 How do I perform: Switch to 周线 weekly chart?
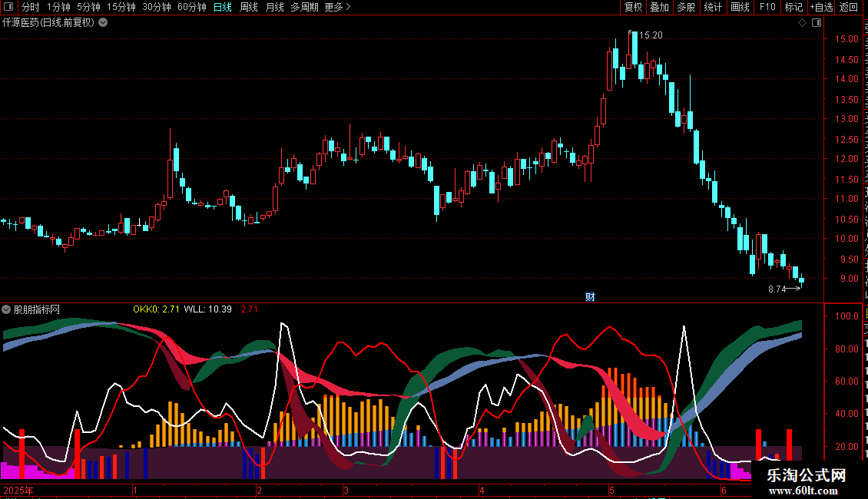(x=249, y=7)
